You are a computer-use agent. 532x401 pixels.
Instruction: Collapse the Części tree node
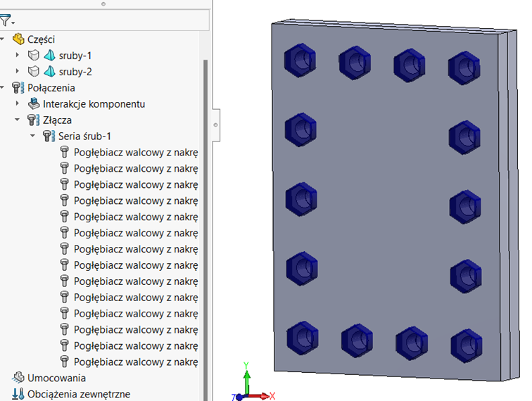point(2,39)
